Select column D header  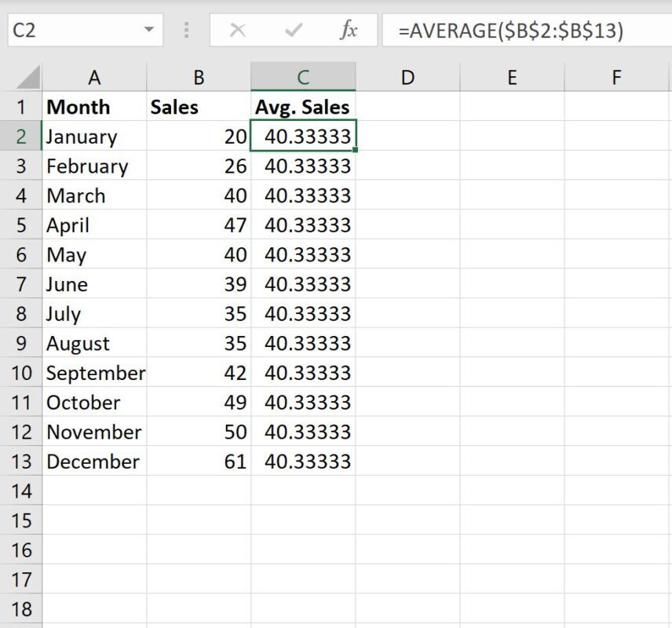408,78
